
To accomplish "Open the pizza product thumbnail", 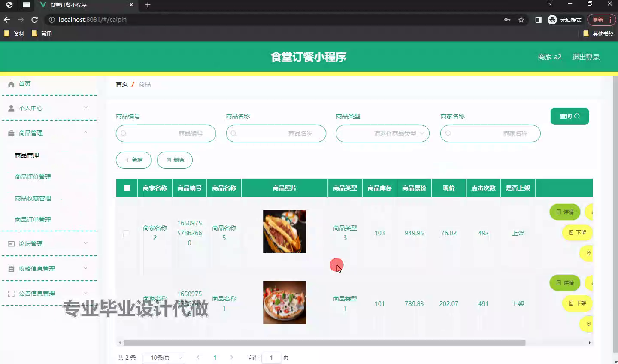I will [x=285, y=302].
